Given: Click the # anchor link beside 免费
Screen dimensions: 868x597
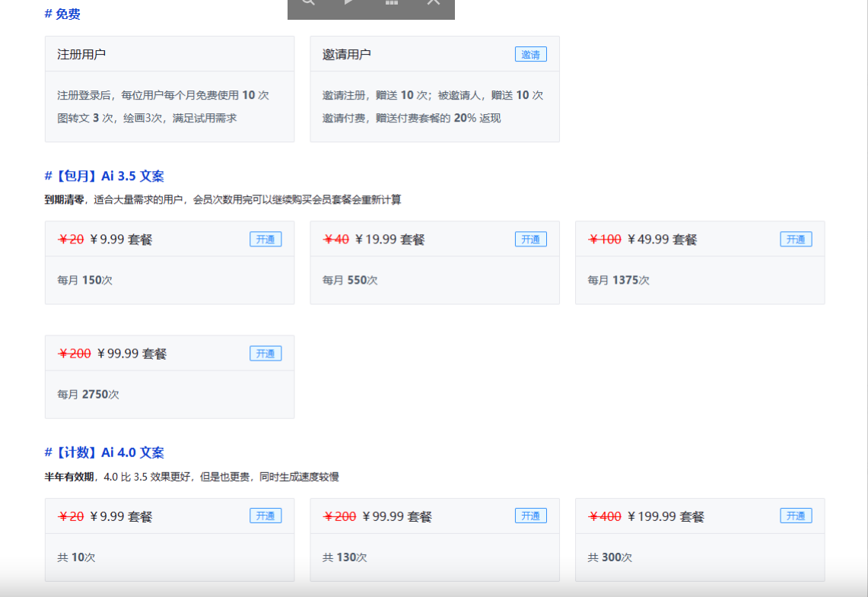Looking at the screenshot, I should (47, 13).
